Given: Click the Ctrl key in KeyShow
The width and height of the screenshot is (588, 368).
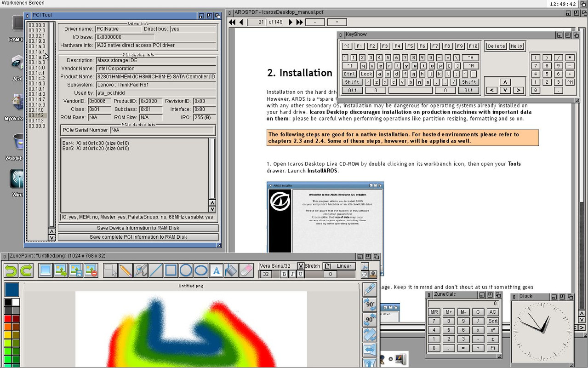Looking at the screenshot, I should point(349,74).
